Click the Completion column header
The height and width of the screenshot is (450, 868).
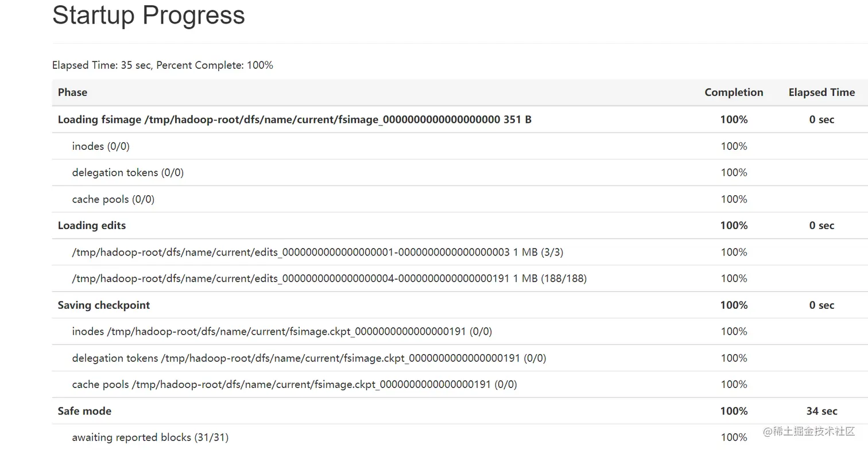tap(734, 92)
